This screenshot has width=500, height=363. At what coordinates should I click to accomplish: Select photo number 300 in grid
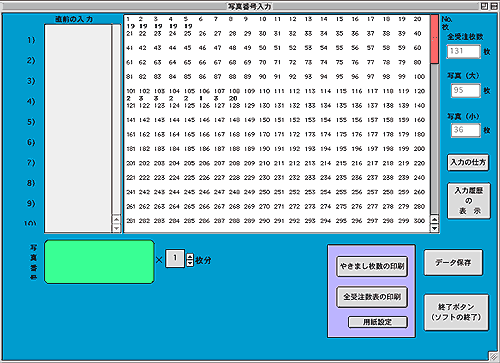(x=419, y=221)
